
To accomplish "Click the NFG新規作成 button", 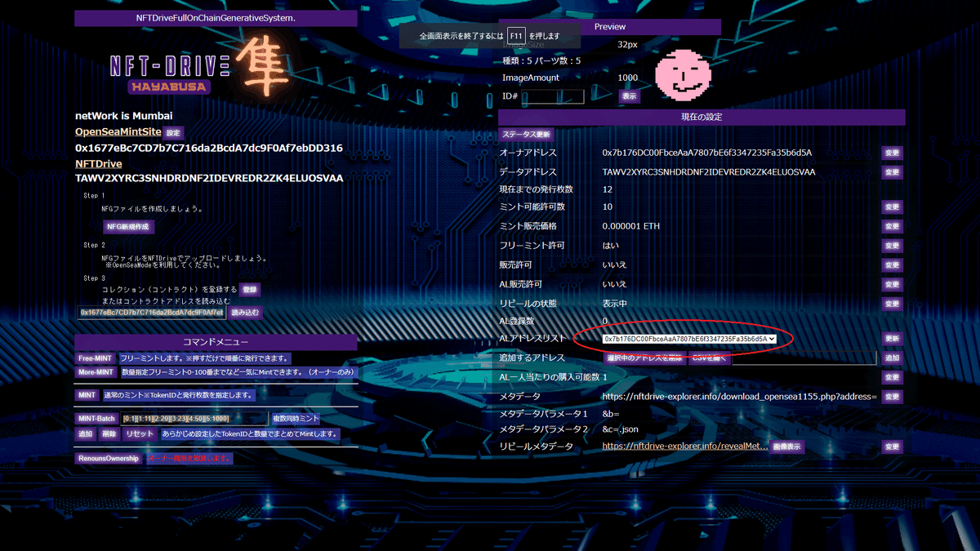I will [x=129, y=227].
